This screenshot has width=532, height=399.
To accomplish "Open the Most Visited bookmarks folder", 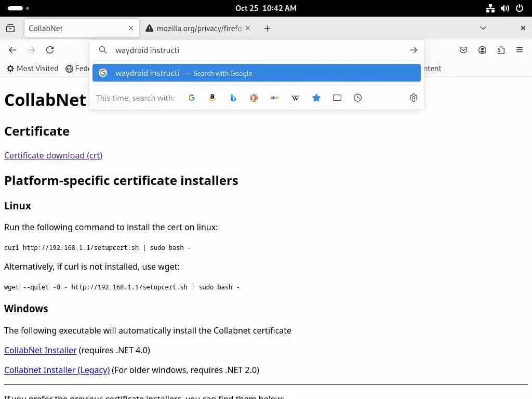I will [x=33, y=69].
